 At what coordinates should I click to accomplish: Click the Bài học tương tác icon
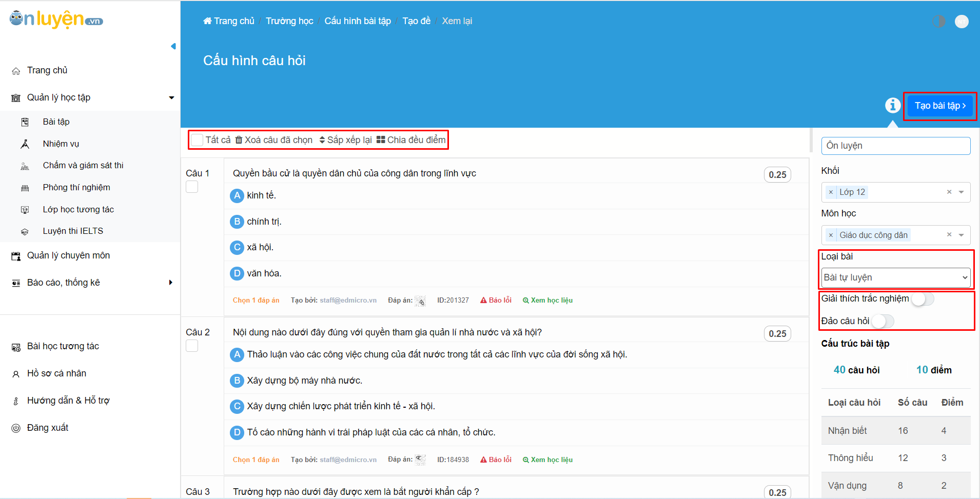pos(16,347)
